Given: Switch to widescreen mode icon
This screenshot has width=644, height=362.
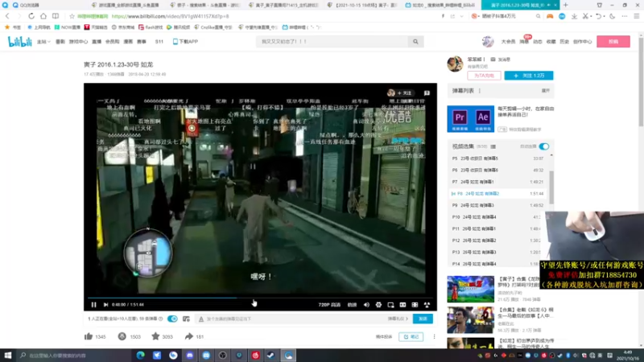Looking at the screenshot, I should 402,305.
